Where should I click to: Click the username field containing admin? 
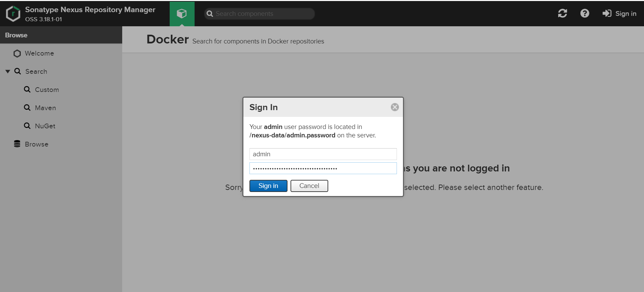323,154
